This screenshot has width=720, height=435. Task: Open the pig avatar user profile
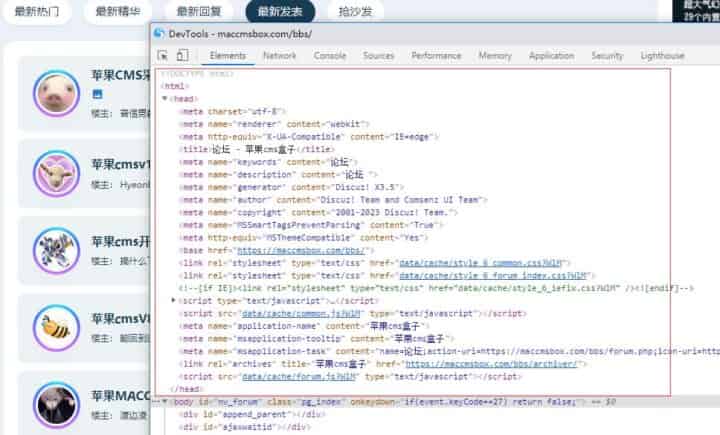56,93
